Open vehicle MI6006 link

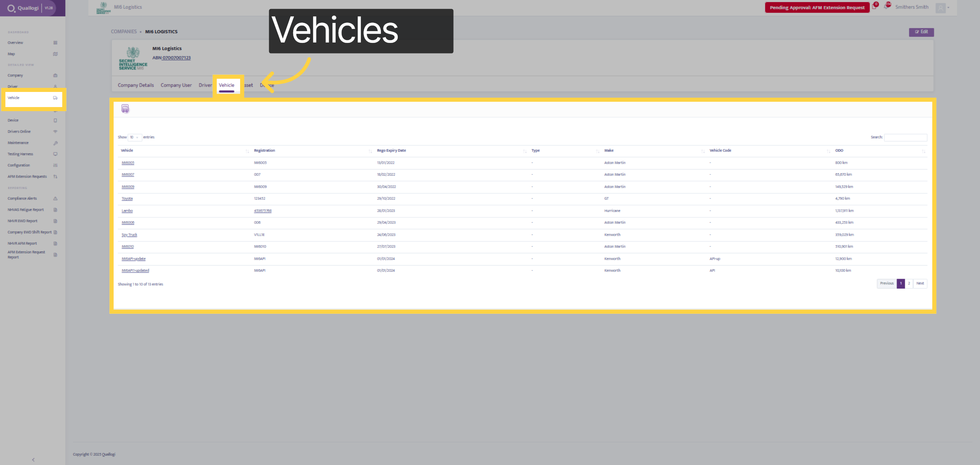[128, 223]
